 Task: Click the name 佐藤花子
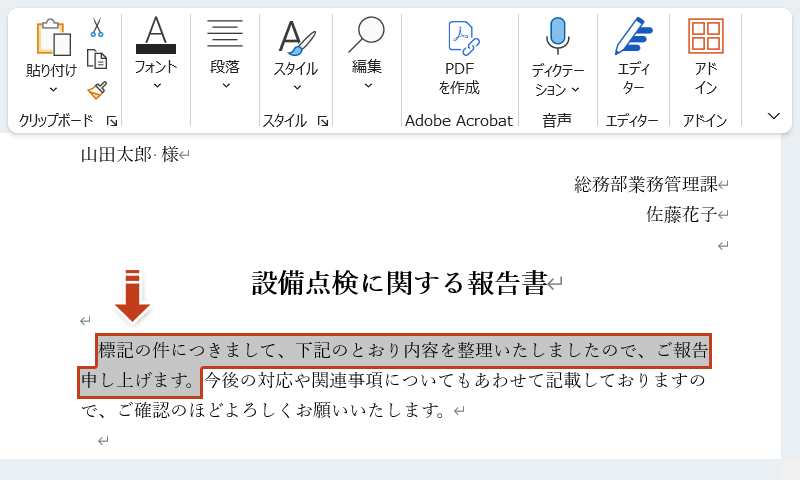(x=682, y=214)
